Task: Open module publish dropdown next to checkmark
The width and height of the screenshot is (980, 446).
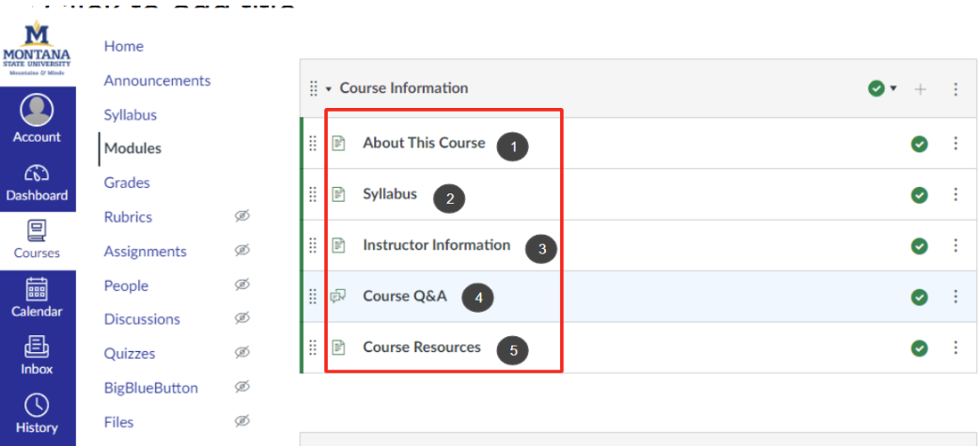Action: tap(894, 88)
